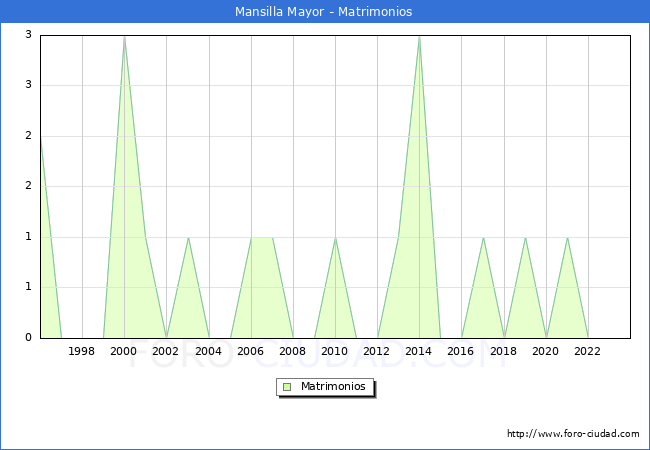Click the peak data point at year 2000

(x=124, y=37)
